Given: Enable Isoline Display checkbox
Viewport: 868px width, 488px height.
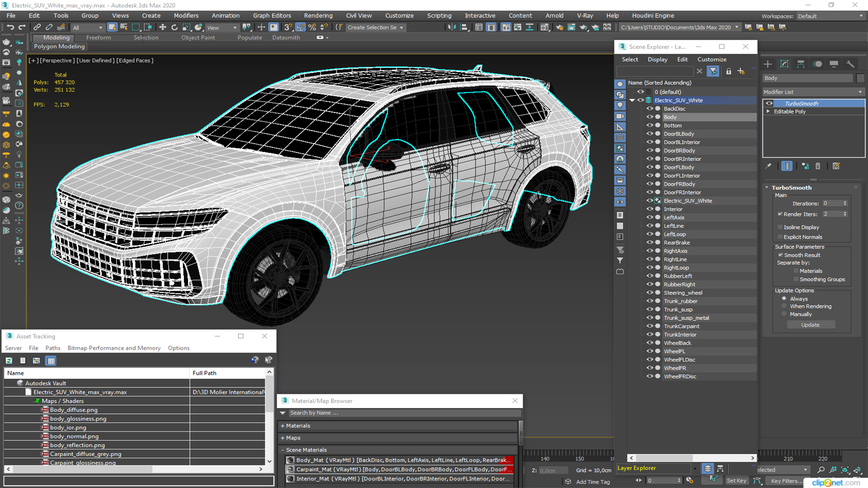Looking at the screenshot, I should (x=780, y=227).
